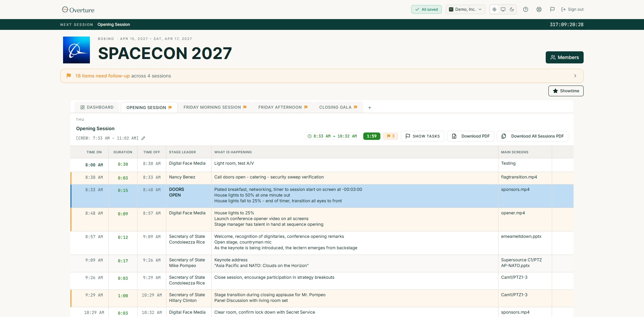Click the opener.mp4 cell

[525, 220]
